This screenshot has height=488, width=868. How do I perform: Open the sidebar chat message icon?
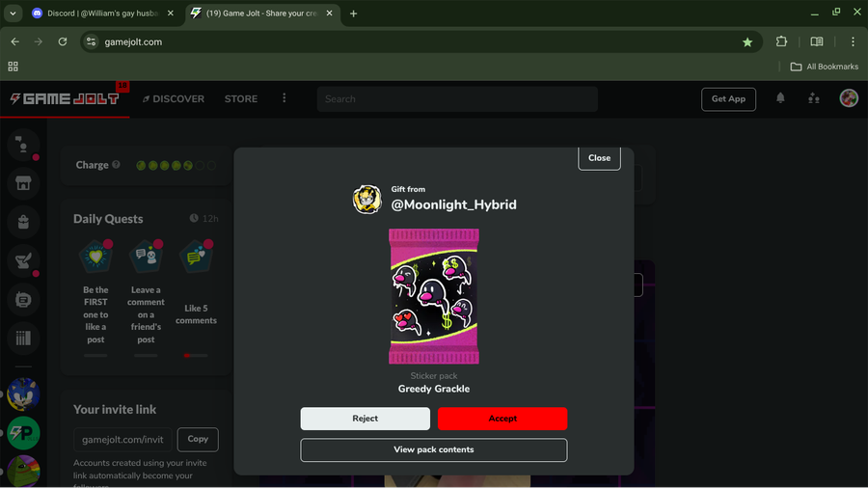(x=23, y=299)
